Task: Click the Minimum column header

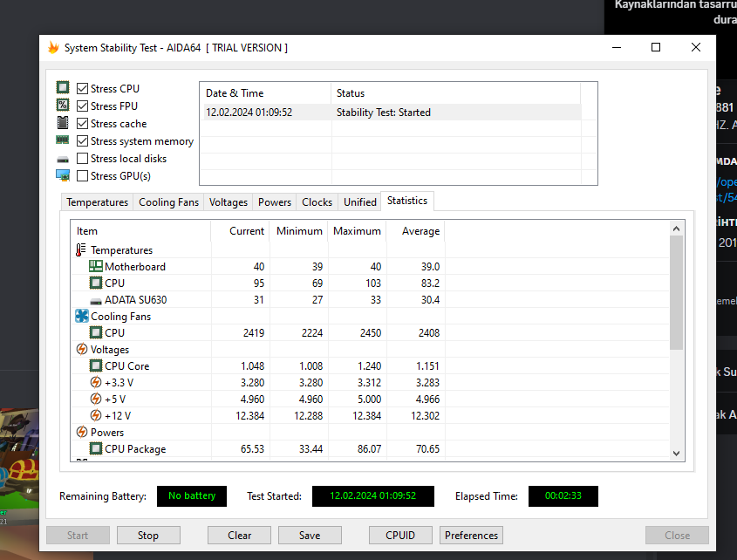Action: pos(298,231)
